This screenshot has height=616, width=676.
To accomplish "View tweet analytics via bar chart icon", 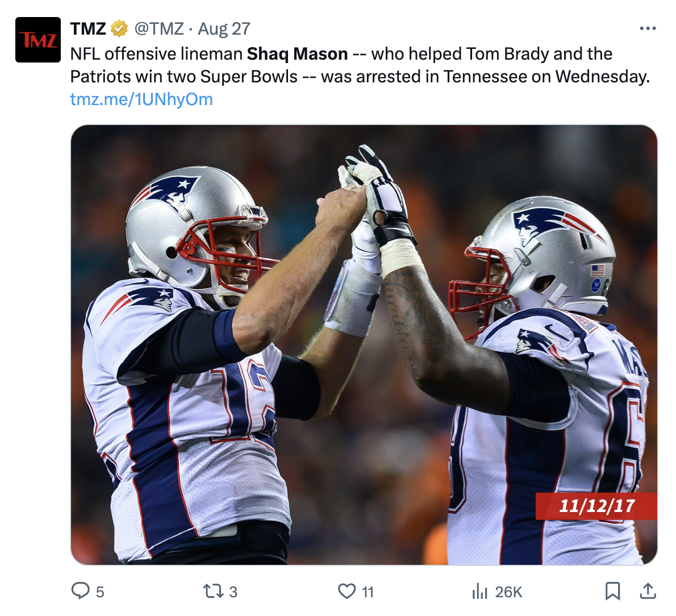I will 479,591.
